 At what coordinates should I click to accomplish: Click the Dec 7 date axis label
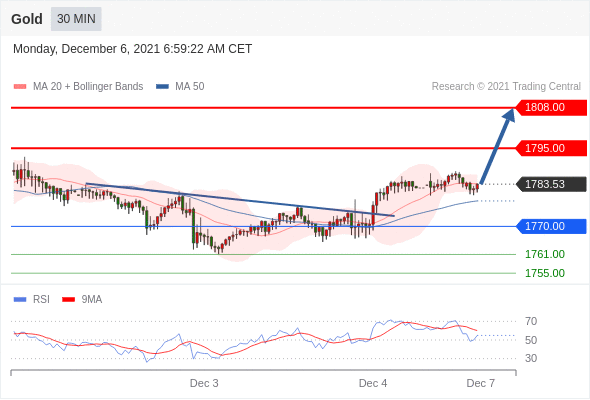pyautogui.click(x=481, y=383)
